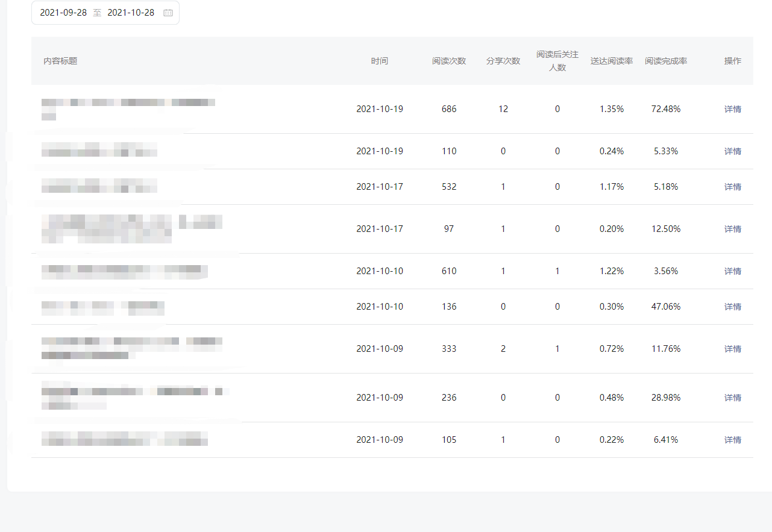
Task: Click the calendar icon in the date range picker
Action: tap(168, 13)
